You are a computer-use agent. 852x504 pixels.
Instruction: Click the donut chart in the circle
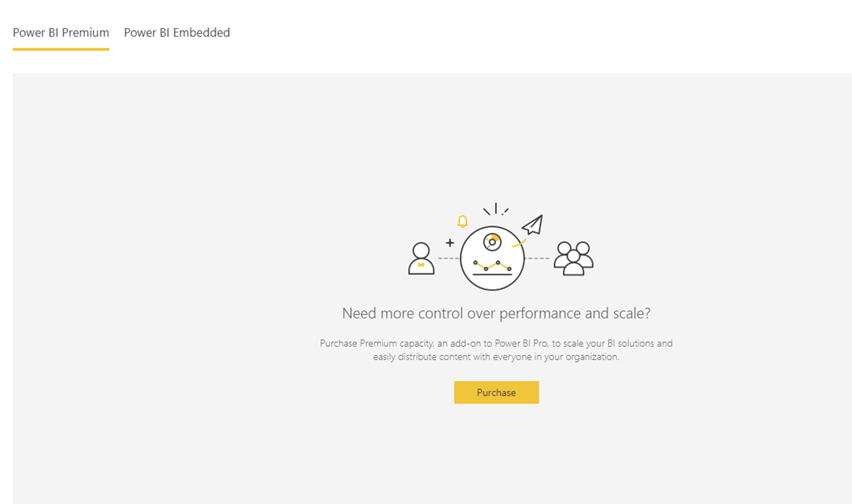pyautogui.click(x=492, y=241)
